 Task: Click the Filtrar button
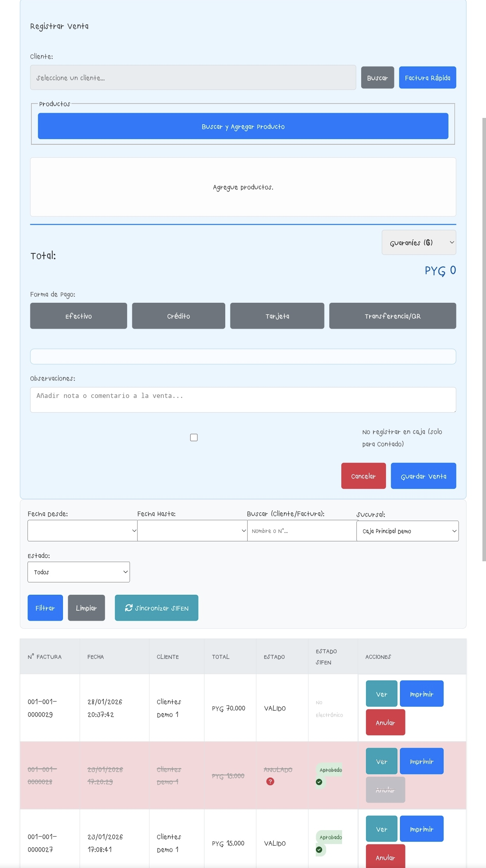tap(45, 608)
